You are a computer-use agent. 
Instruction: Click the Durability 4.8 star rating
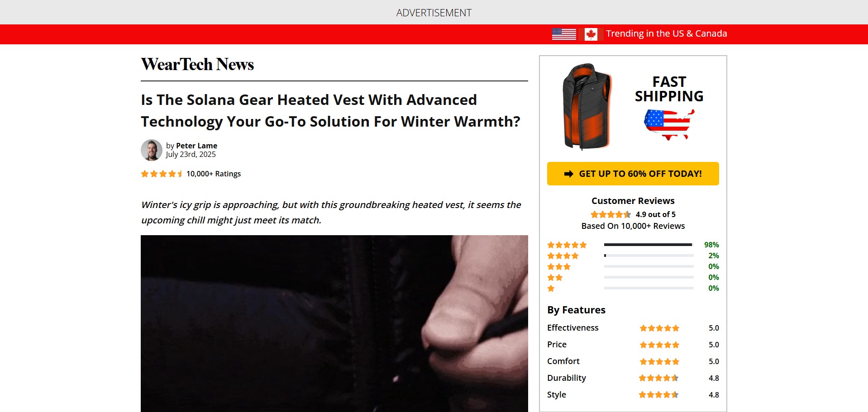point(658,378)
